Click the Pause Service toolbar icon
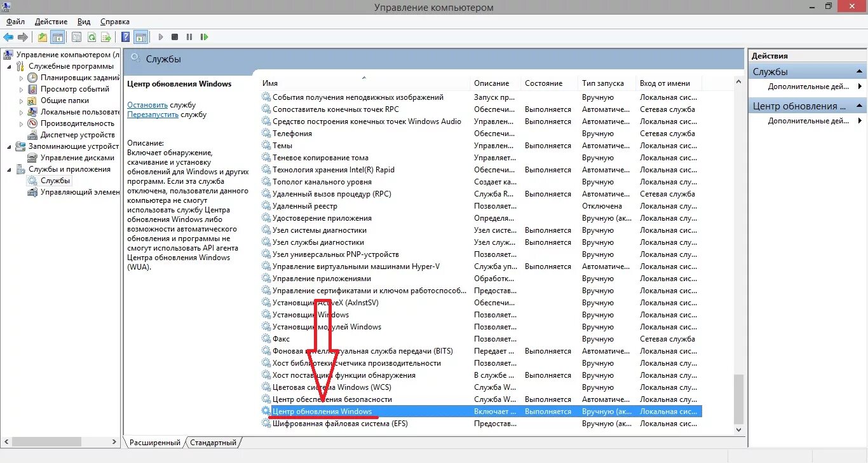The height and width of the screenshot is (463, 868). (x=189, y=38)
